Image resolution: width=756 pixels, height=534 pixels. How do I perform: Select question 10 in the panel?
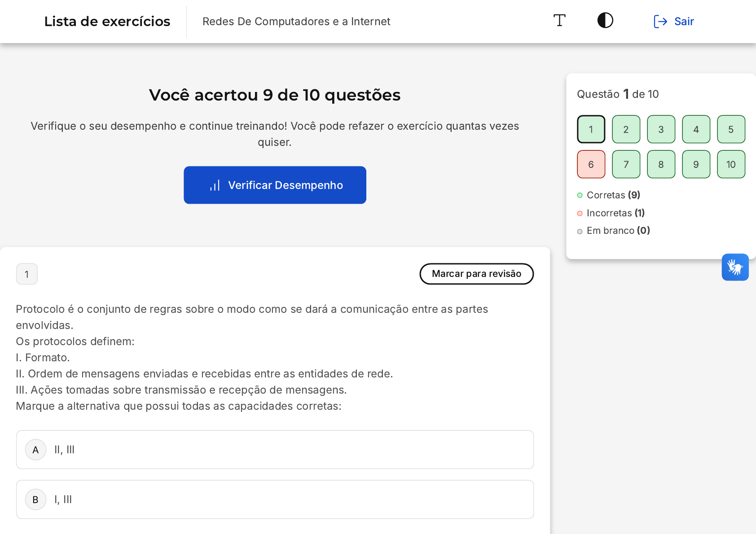click(731, 164)
